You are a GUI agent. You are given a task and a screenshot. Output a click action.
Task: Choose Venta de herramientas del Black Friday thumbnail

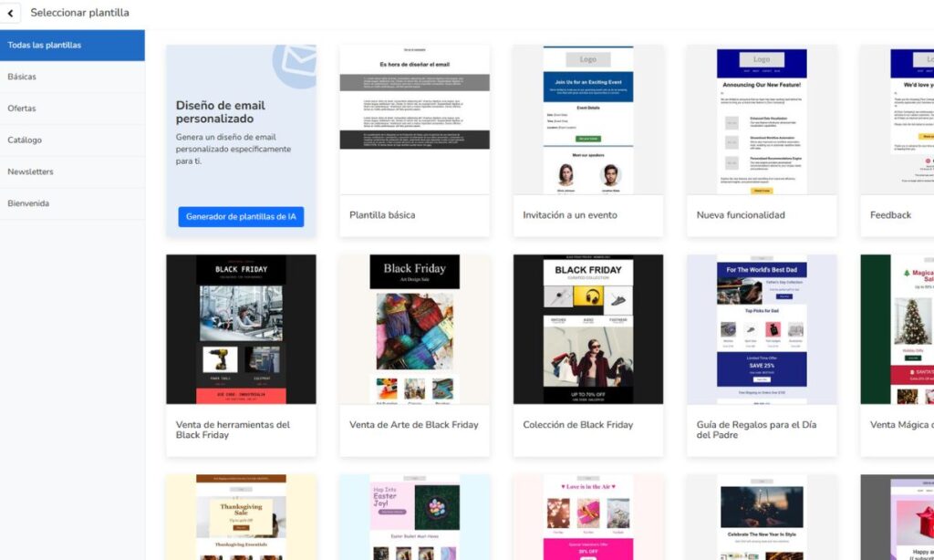click(x=241, y=329)
